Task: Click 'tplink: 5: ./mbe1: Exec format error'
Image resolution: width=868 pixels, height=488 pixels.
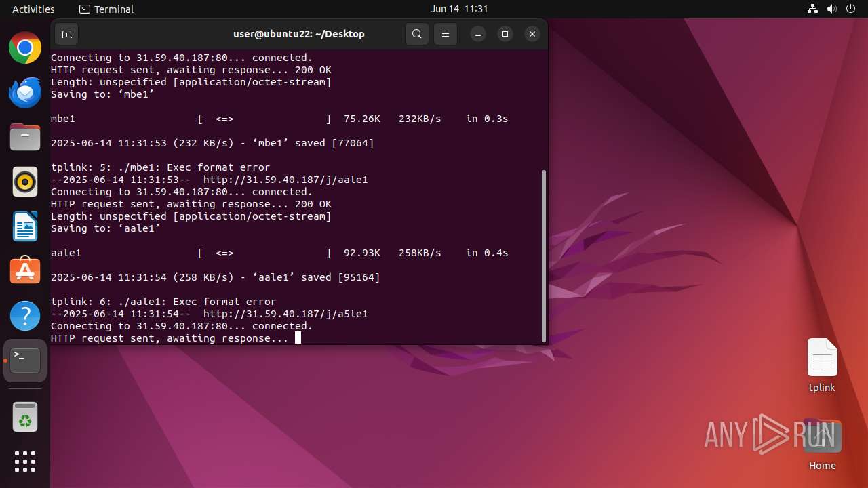Action: (161, 167)
